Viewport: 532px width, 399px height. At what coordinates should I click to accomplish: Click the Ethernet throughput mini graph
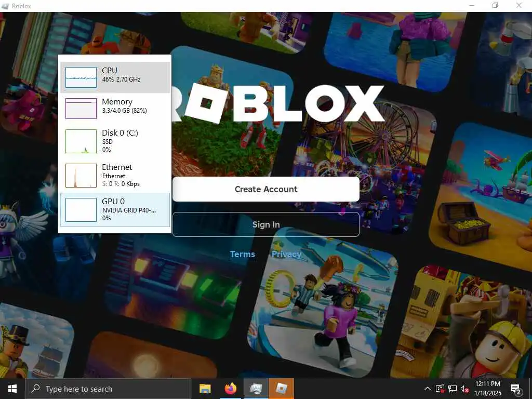81,176
